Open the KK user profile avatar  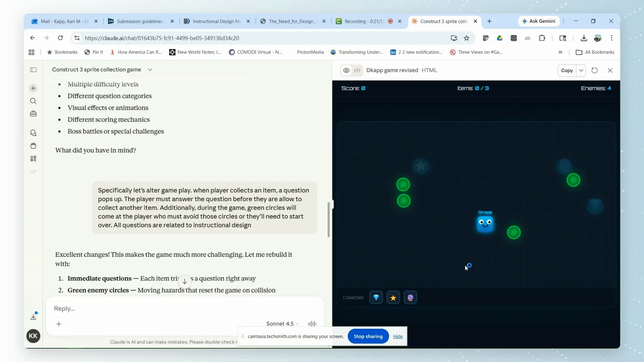[x=33, y=336]
